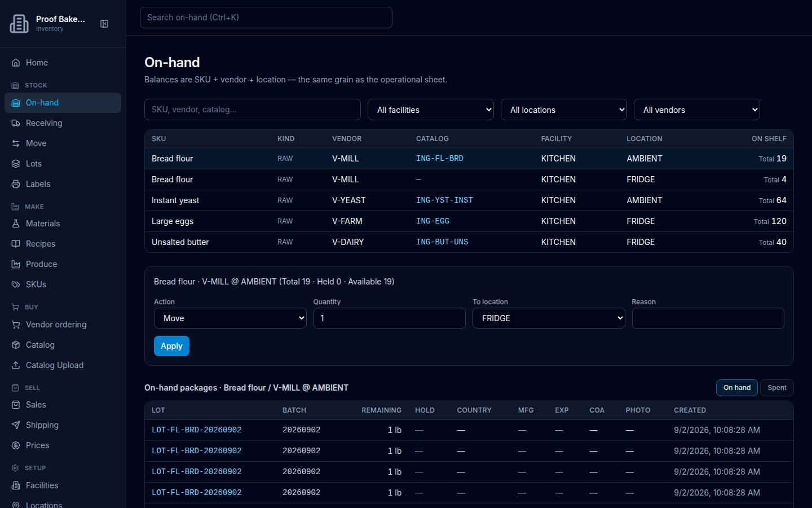Select the Unsalted butter row
Screen dimensions: 812x508
click(469, 242)
